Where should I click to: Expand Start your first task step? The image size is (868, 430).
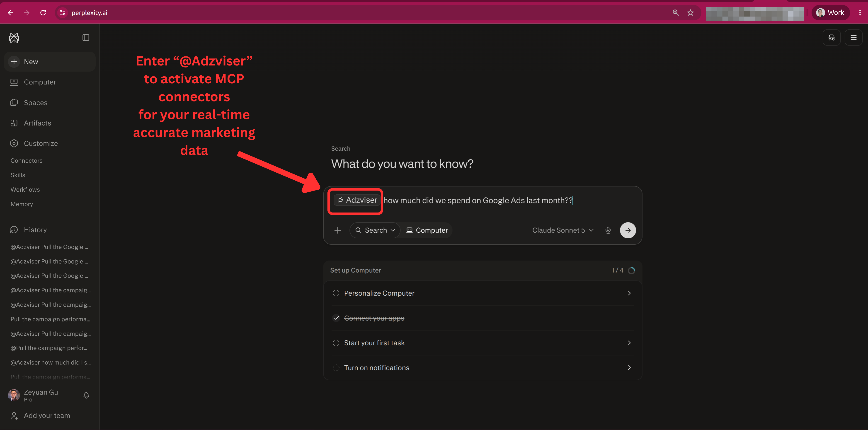pyautogui.click(x=482, y=343)
